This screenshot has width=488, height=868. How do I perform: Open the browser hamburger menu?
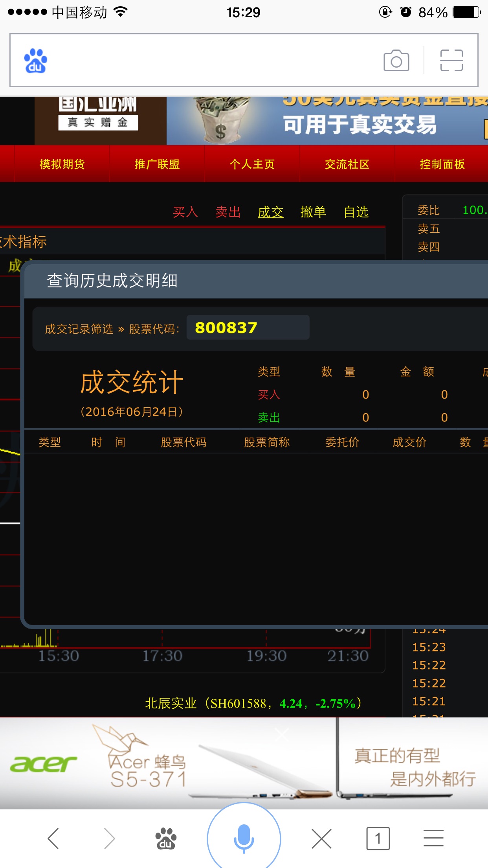[x=433, y=838]
